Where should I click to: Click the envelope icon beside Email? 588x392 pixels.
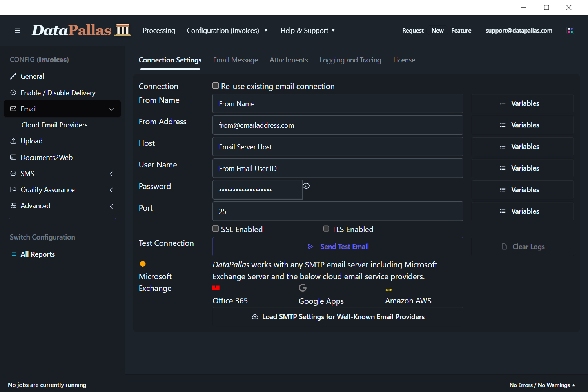point(13,109)
